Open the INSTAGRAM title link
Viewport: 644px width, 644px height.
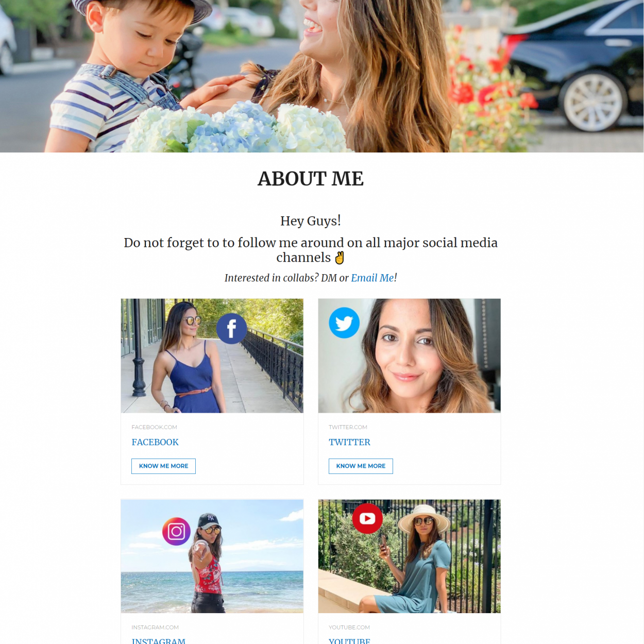158,641
